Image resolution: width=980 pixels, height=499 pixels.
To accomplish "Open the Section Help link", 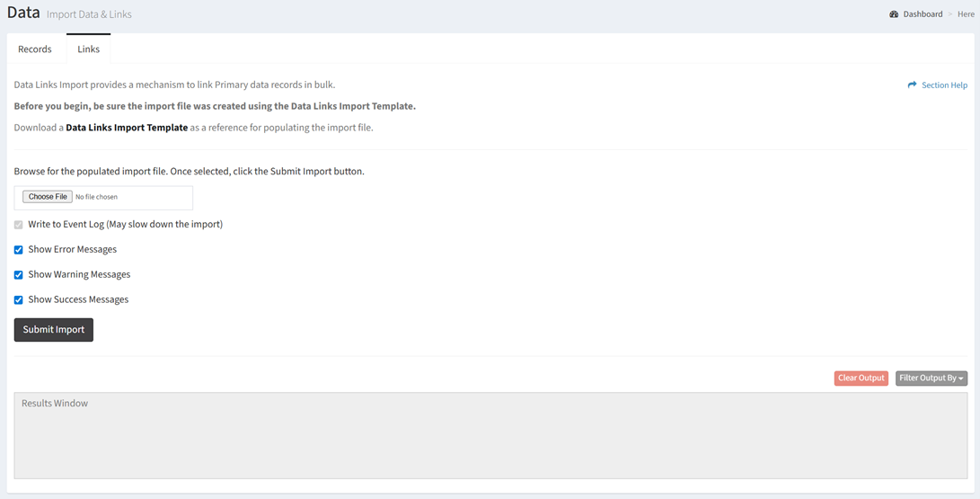I will point(938,85).
